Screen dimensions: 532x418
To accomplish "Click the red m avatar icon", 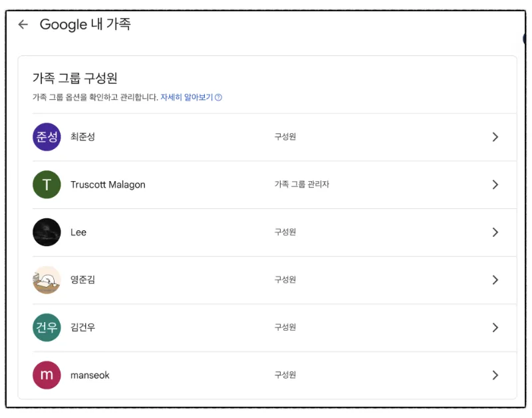I will (47, 375).
